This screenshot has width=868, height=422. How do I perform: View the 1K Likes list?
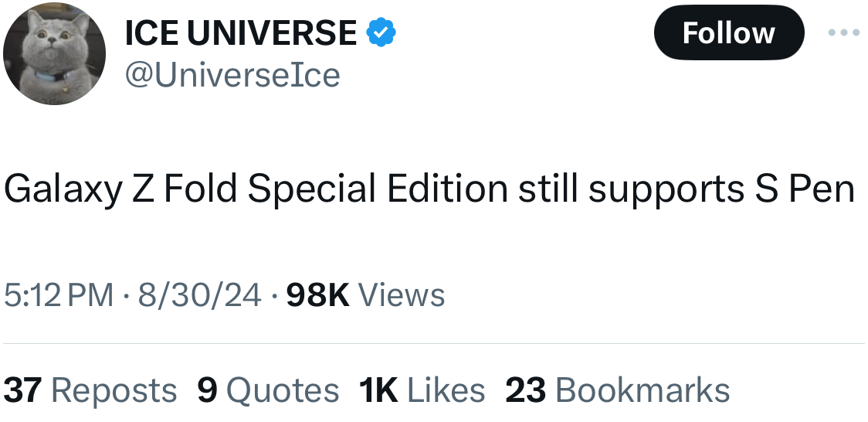coord(422,390)
